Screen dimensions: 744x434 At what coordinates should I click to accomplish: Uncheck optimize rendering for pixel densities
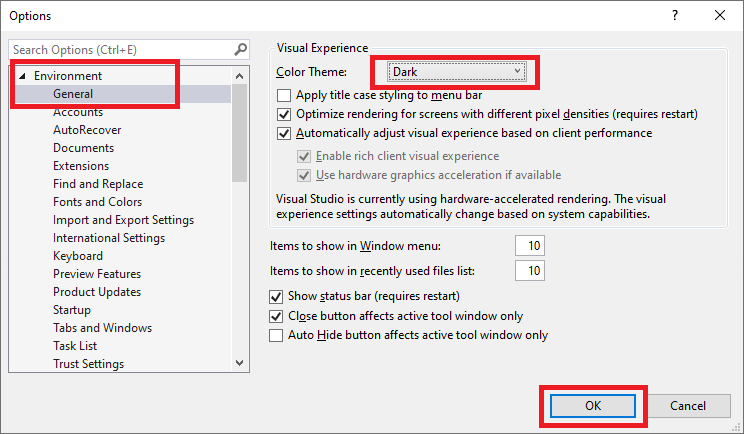coord(284,114)
